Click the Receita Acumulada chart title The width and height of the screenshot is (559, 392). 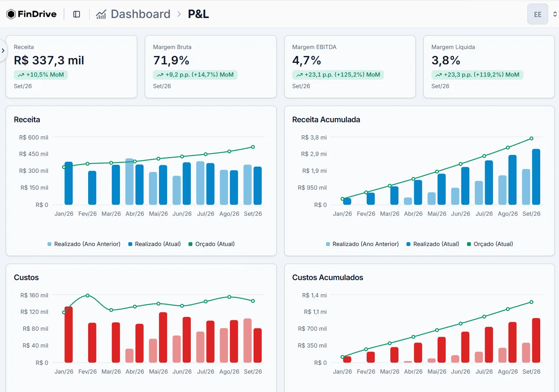tap(326, 120)
